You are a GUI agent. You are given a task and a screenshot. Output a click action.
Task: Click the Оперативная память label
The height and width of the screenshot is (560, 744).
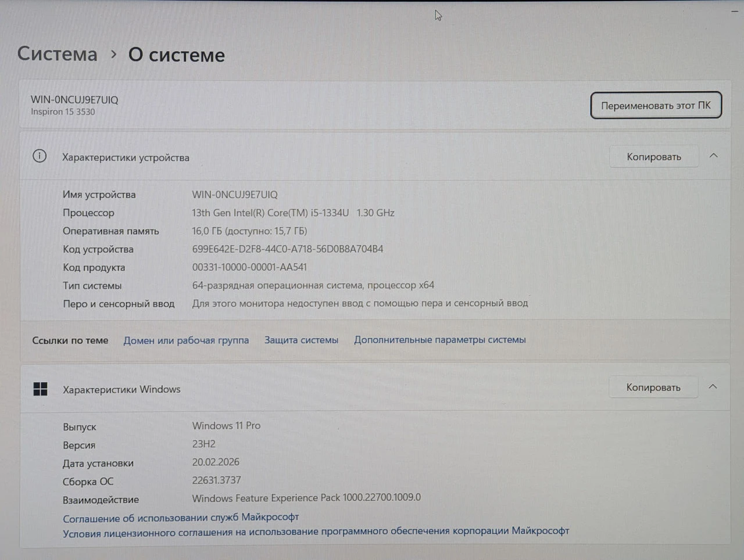pyautogui.click(x=111, y=231)
